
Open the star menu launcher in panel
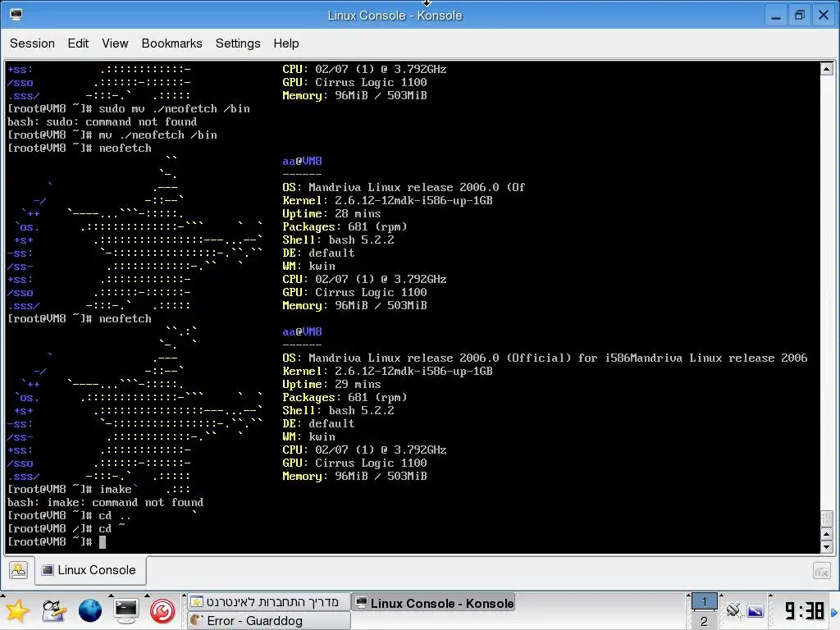coord(16,610)
